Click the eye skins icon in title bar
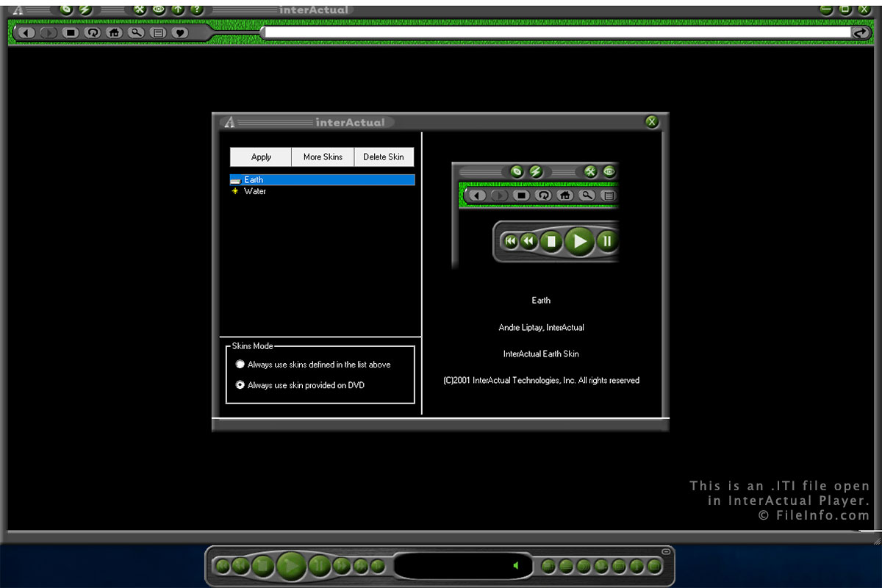 [159, 10]
